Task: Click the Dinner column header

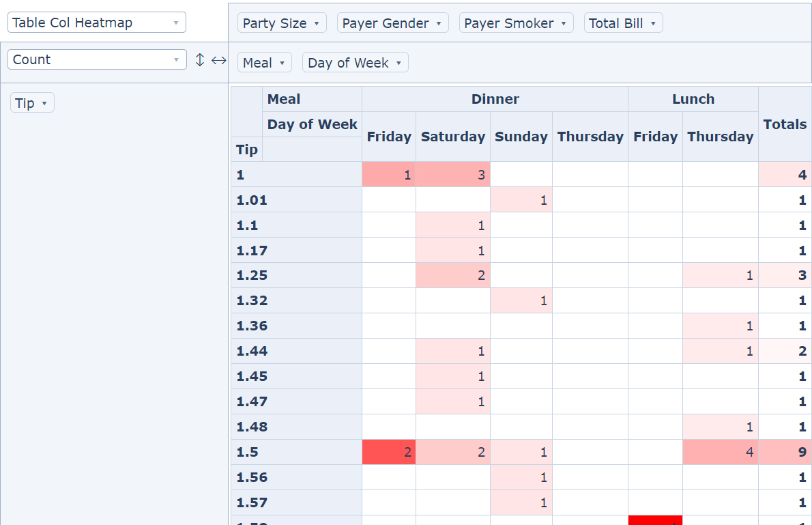Action: coord(495,99)
